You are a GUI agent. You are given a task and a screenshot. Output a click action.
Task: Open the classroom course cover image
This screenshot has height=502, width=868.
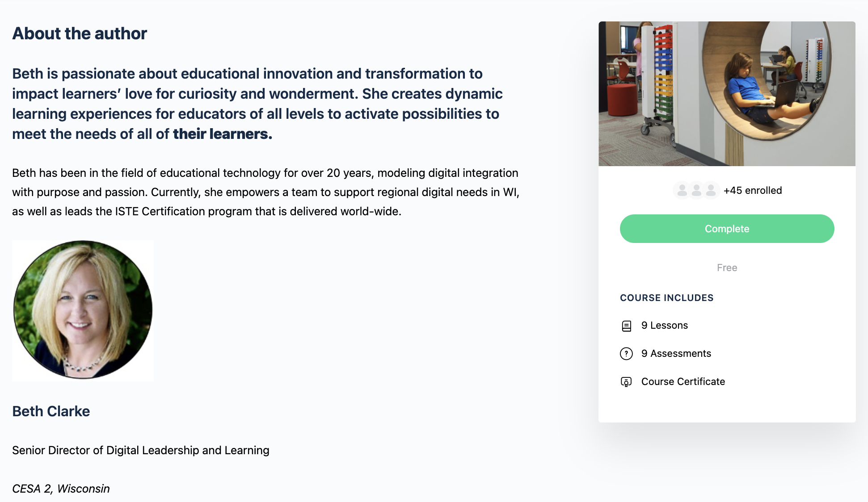pos(727,94)
